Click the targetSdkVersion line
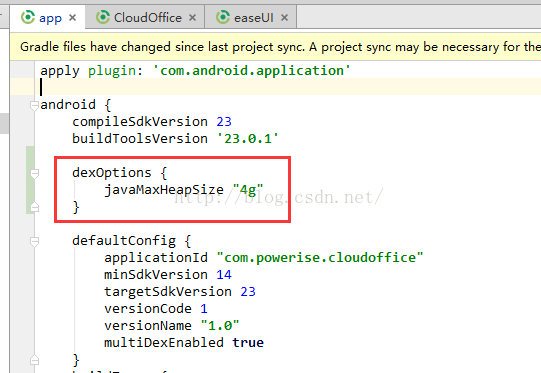 coord(180,292)
